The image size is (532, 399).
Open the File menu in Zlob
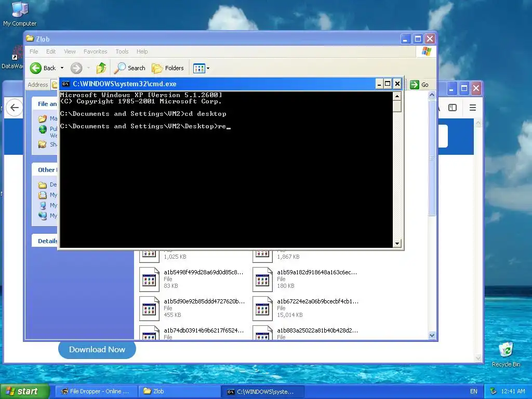(34, 51)
